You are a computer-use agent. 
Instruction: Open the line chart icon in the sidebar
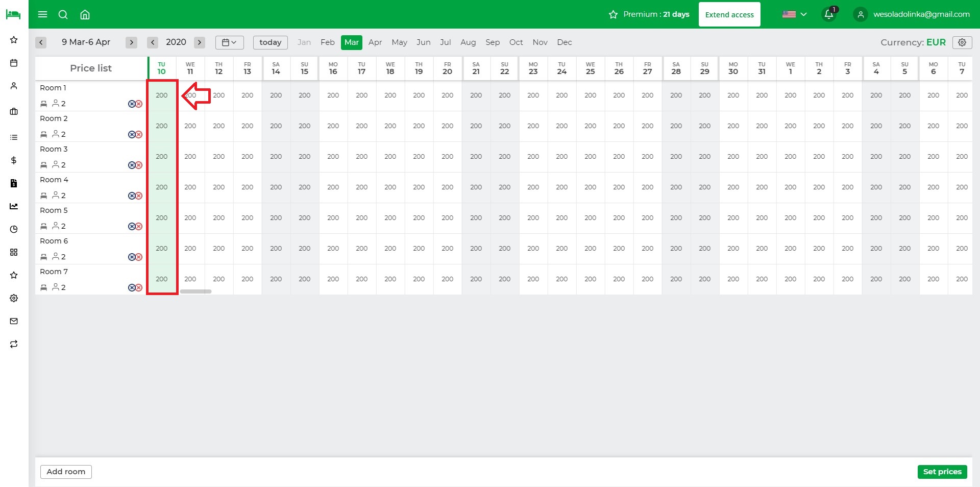click(x=14, y=206)
